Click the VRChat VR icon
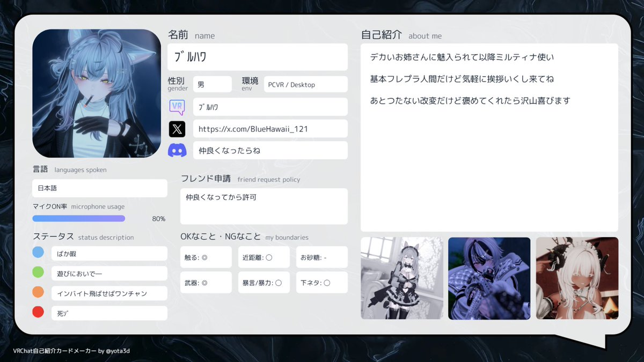Image resolution: width=644 pixels, height=362 pixels. tap(177, 107)
